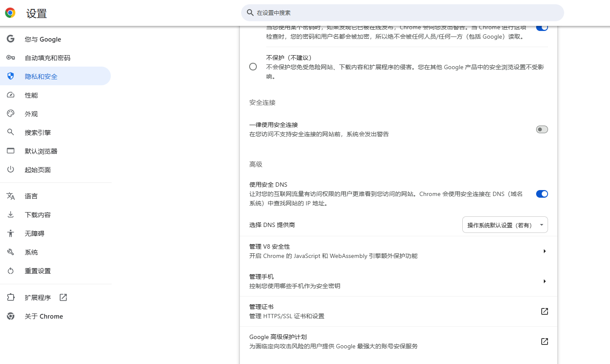Viewport: 610px width, 364px height.
Task: Click the 设置 page title
Action: tap(37, 14)
